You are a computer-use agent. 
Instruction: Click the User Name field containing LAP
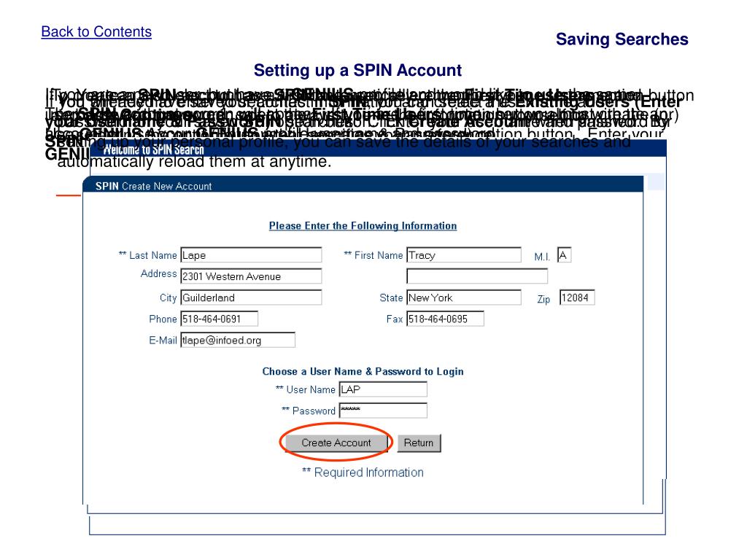point(383,389)
